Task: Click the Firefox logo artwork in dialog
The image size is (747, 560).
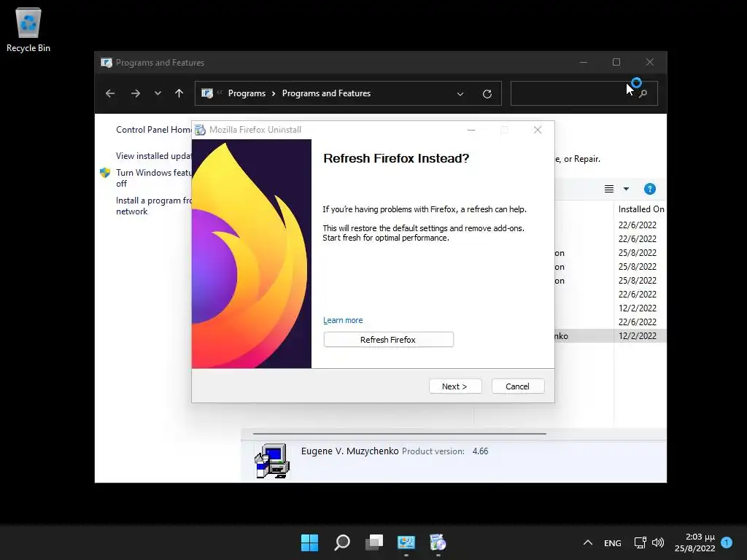Action: tap(252, 253)
